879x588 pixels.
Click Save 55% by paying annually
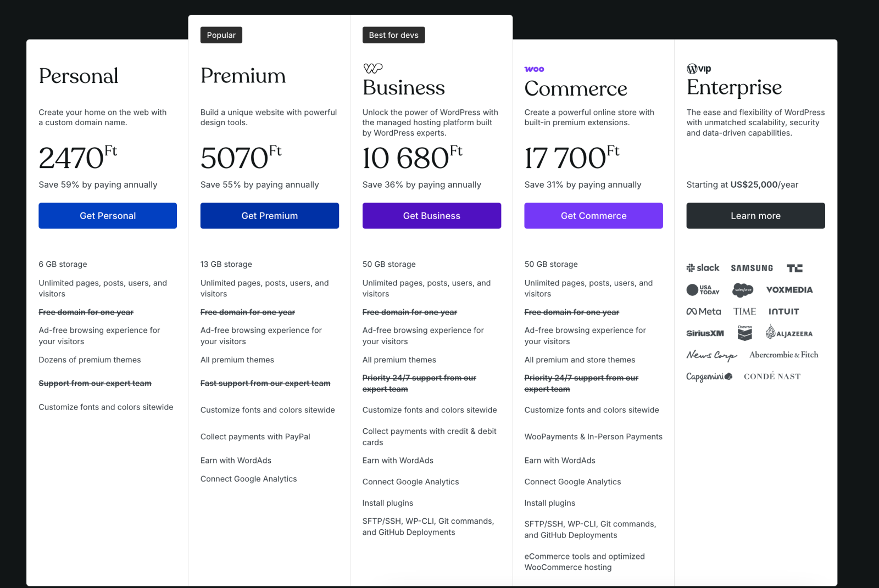click(260, 184)
